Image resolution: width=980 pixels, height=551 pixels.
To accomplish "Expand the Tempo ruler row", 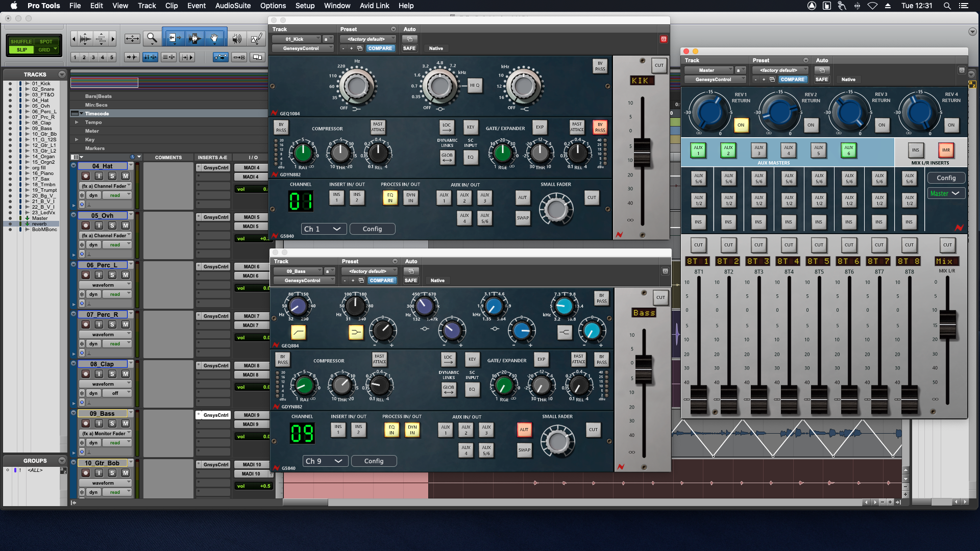I will coord(77,122).
